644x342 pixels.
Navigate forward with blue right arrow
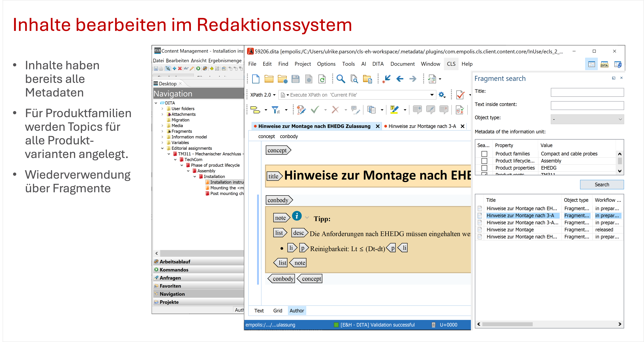coord(413,79)
